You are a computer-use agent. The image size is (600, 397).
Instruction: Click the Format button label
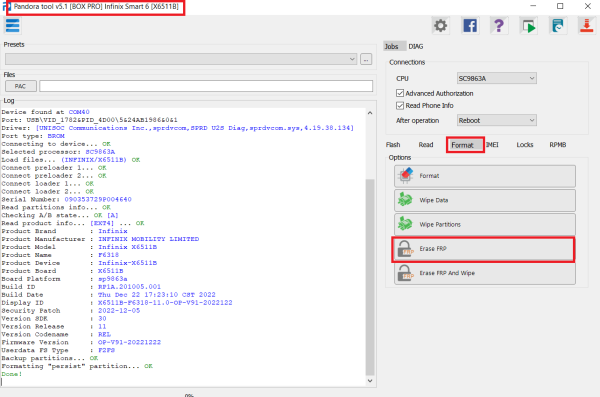(x=429, y=176)
